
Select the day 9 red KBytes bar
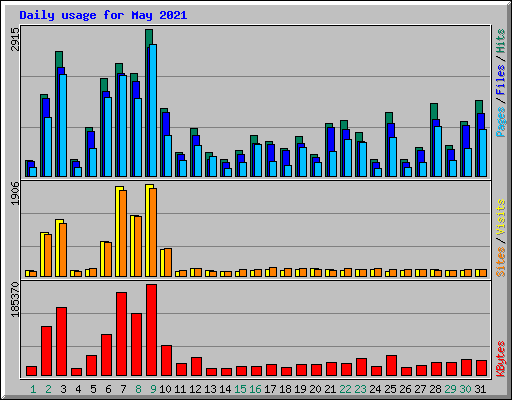(x=151, y=330)
